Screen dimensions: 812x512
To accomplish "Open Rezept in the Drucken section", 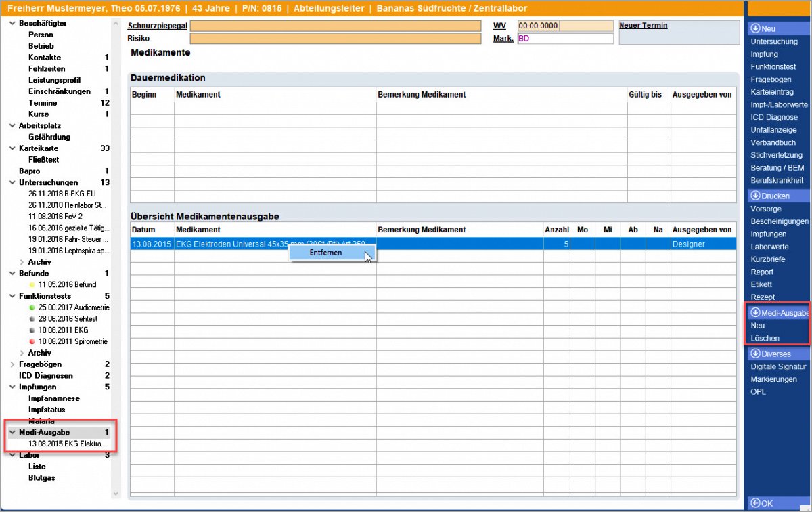I will pyautogui.click(x=763, y=297).
